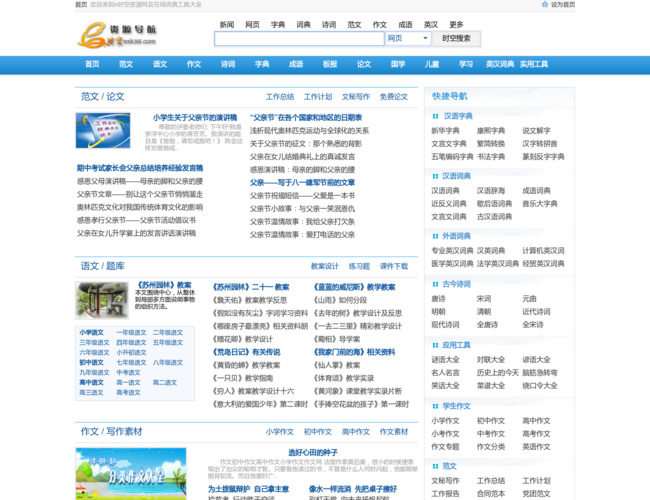Viewport: 650px width, 500px height.
Task: Open 英语作文 in sidebar
Action: point(536,447)
